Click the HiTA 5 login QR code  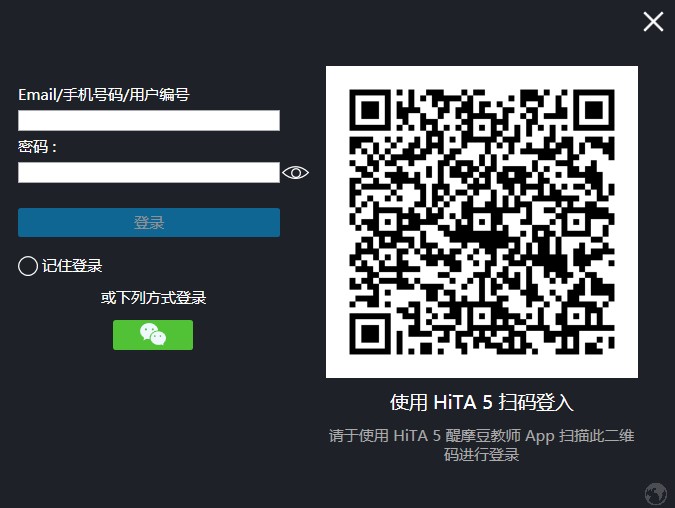point(482,222)
